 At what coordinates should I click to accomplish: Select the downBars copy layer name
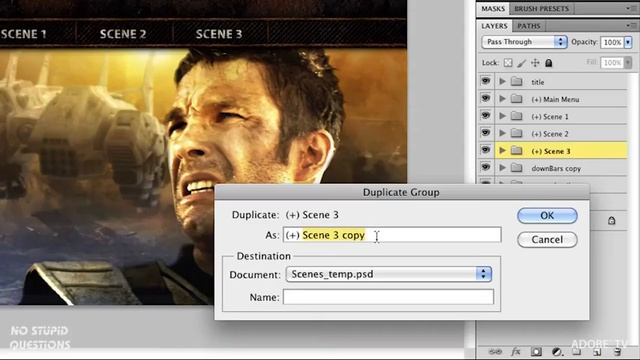pyautogui.click(x=556, y=168)
